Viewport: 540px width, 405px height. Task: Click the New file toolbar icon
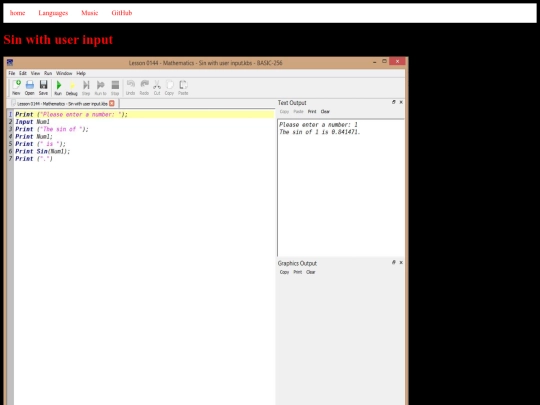click(x=16, y=88)
